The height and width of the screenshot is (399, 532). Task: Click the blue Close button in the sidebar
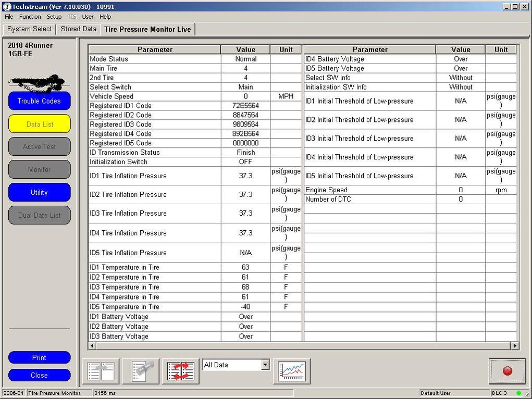(40, 375)
